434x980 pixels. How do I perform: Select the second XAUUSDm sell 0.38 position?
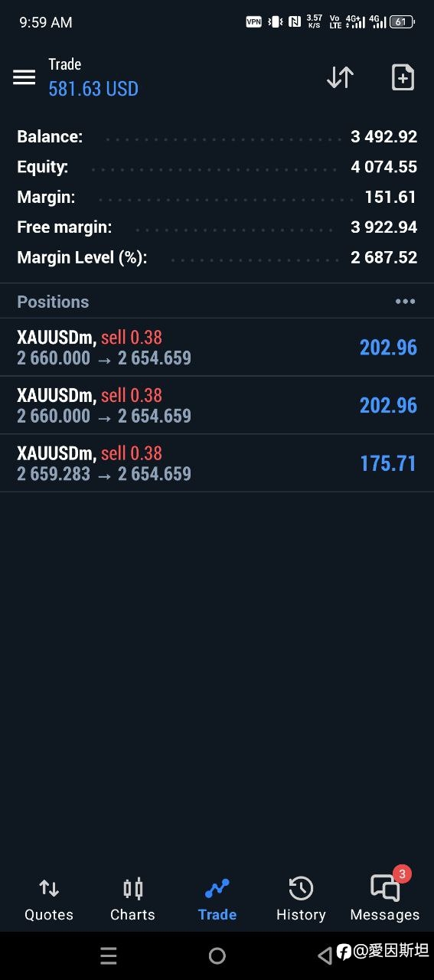click(x=217, y=406)
